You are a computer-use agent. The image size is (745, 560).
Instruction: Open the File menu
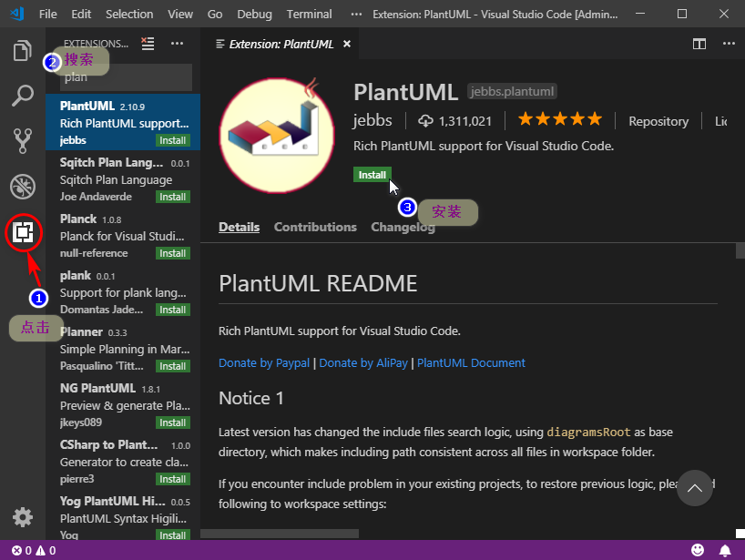click(x=47, y=15)
